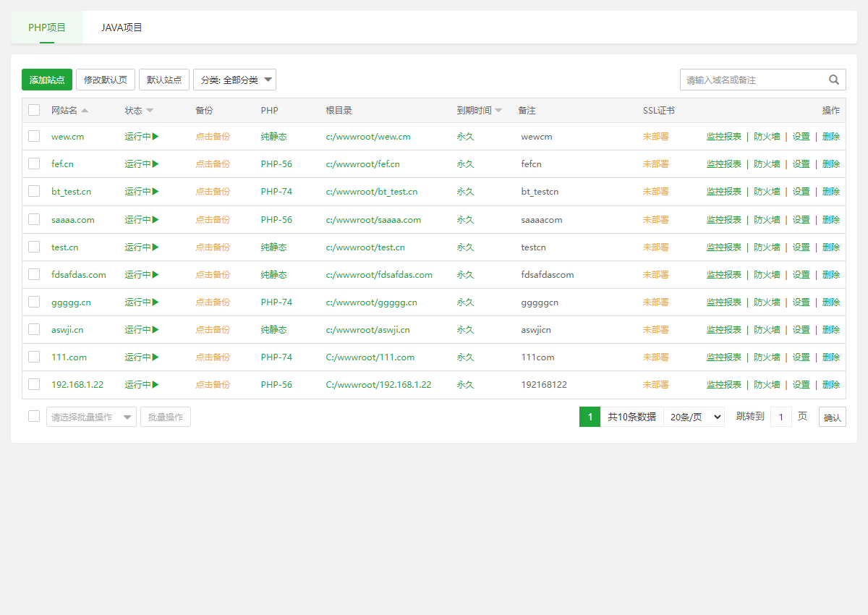868x615 pixels.
Task: Click the search magnifier icon
Action: click(x=834, y=80)
